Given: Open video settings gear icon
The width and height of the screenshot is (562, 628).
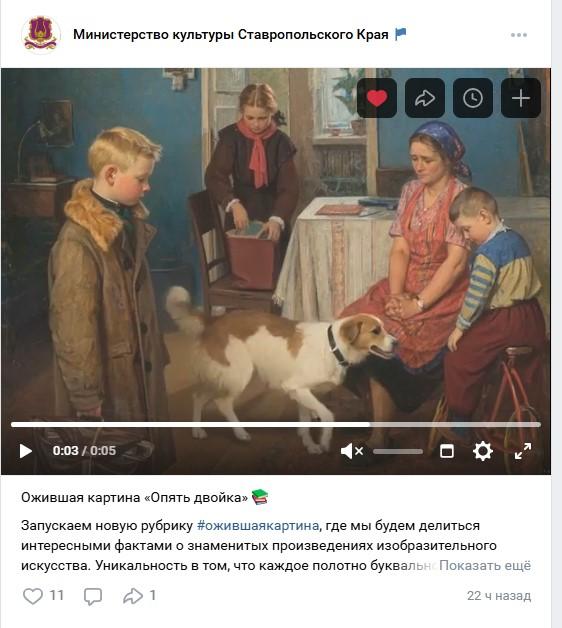Looking at the screenshot, I should 483,451.
